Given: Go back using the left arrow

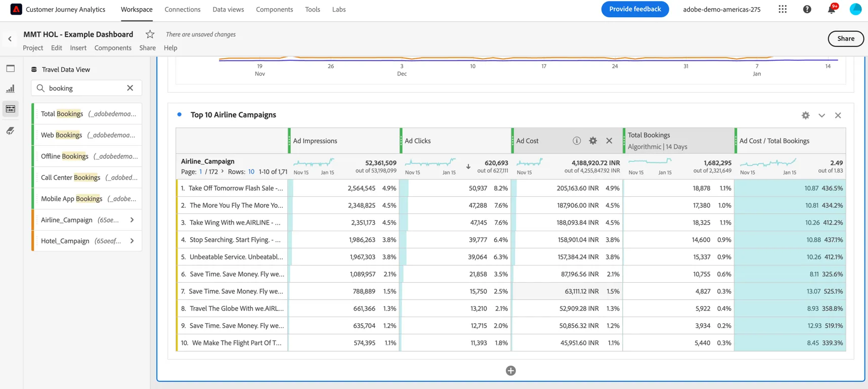Looking at the screenshot, I should pos(10,39).
